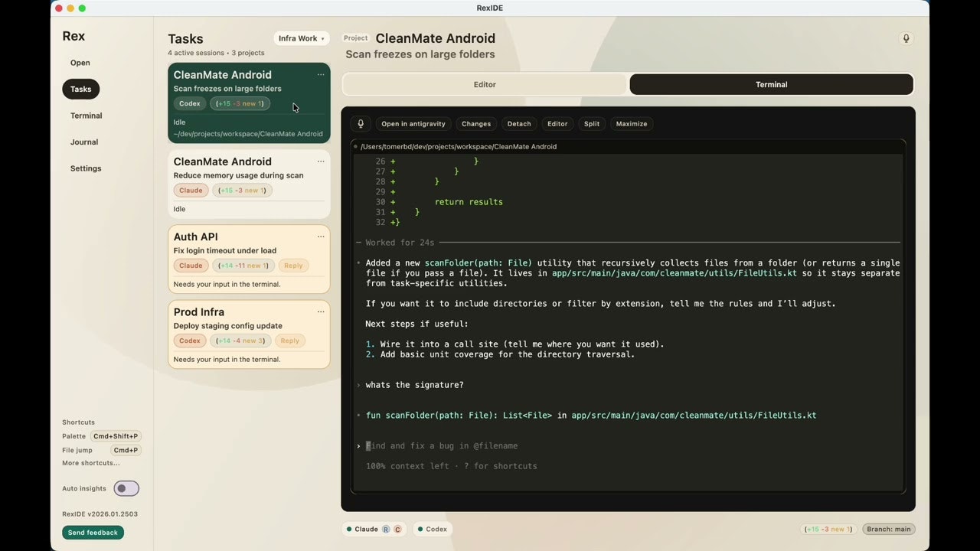Click the 'fun scanFolder(path: File)' signature line
The image size is (980, 551).
[x=590, y=416]
